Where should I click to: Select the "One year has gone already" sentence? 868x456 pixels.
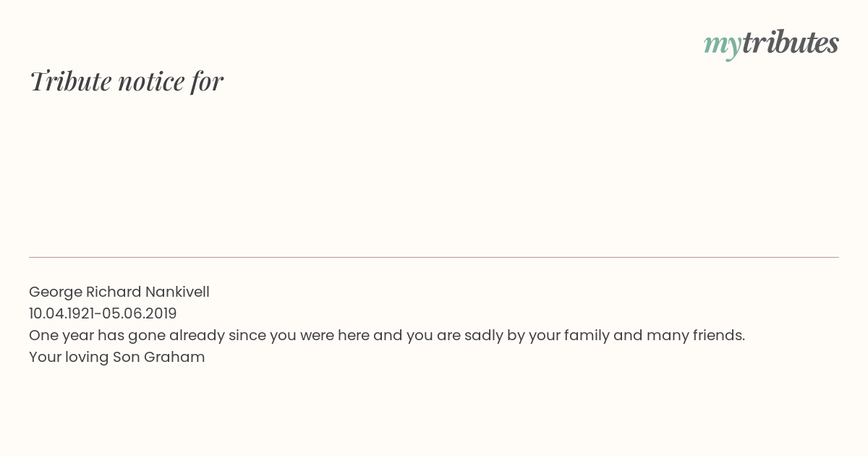pyautogui.click(x=387, y=336)
